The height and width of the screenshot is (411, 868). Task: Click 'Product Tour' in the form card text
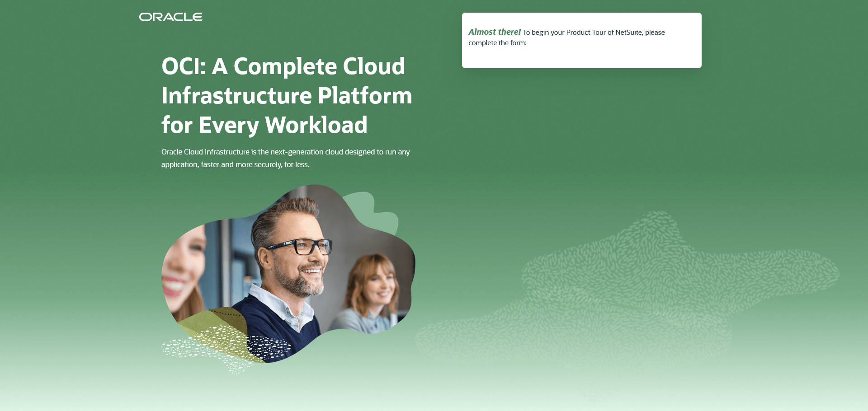coord(586,33)
